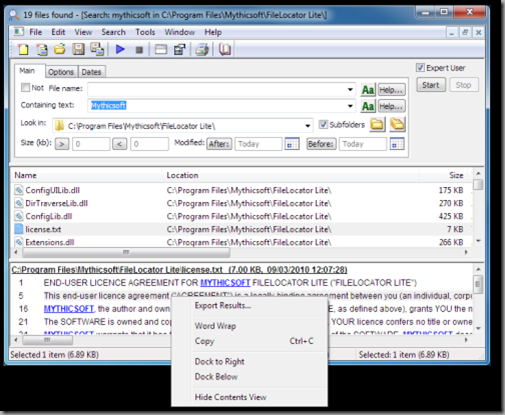Click the new search from template icon

click(42, 50)
